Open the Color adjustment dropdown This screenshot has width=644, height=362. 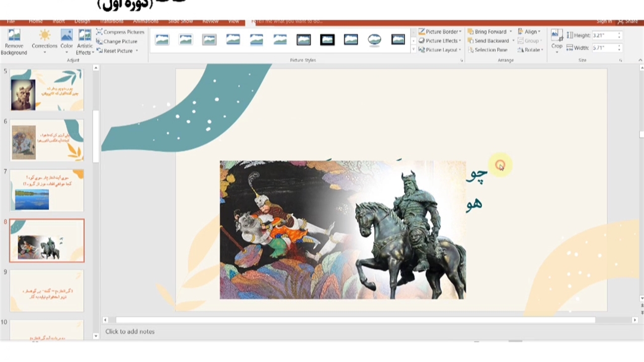coord(66,42)
